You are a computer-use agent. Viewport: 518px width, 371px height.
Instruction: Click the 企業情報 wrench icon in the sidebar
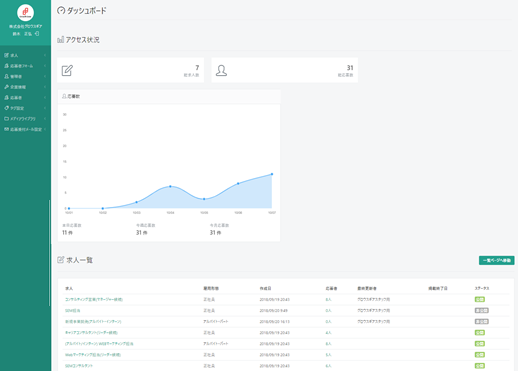pos(6,87)
